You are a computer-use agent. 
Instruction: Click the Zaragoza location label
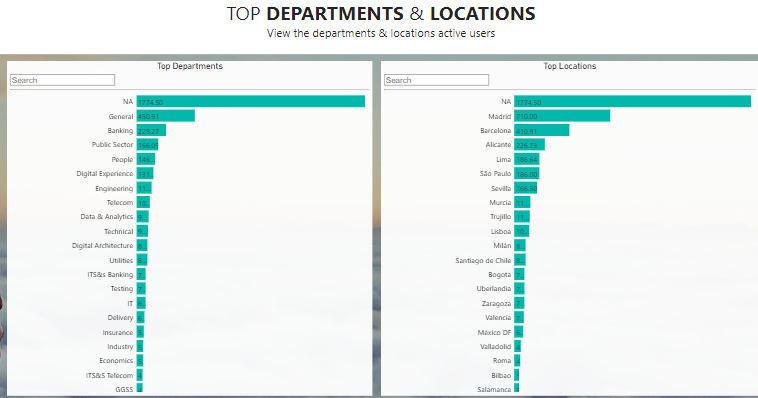pyautogui.click(x=496, y=304)
